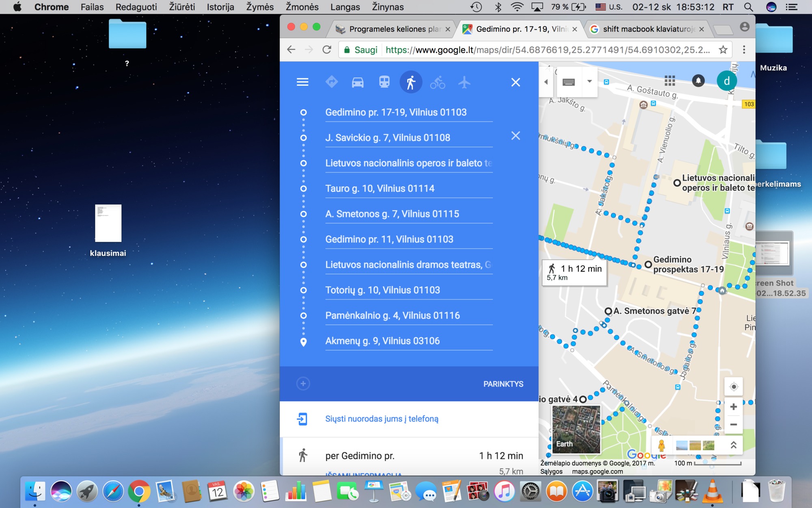The width and height of the screenshot is (812, 508).
Task: Select the Muzika desktop folder
Action: click(x=773, y=48)
